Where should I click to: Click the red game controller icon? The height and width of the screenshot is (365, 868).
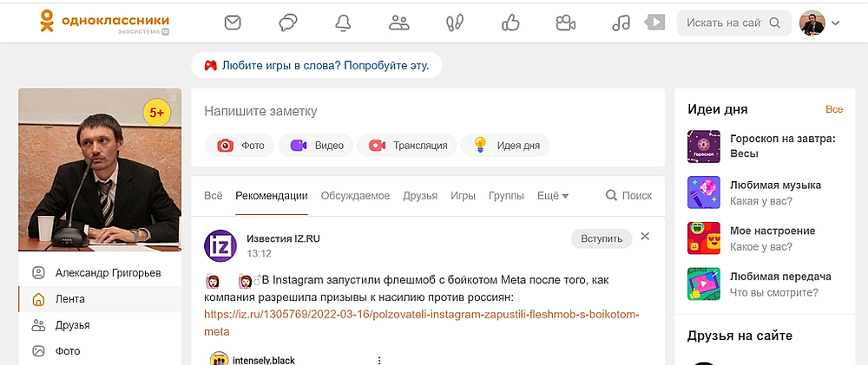click(210, 66)
